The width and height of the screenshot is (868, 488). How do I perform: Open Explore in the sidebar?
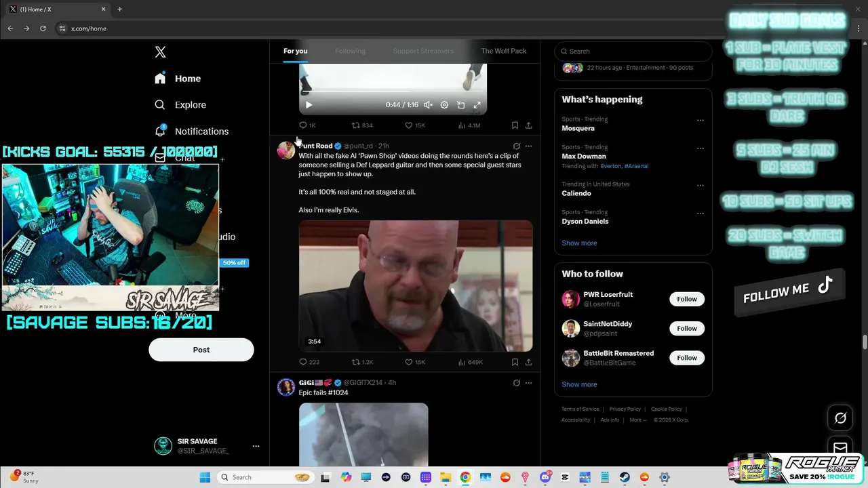coord(180,105)
